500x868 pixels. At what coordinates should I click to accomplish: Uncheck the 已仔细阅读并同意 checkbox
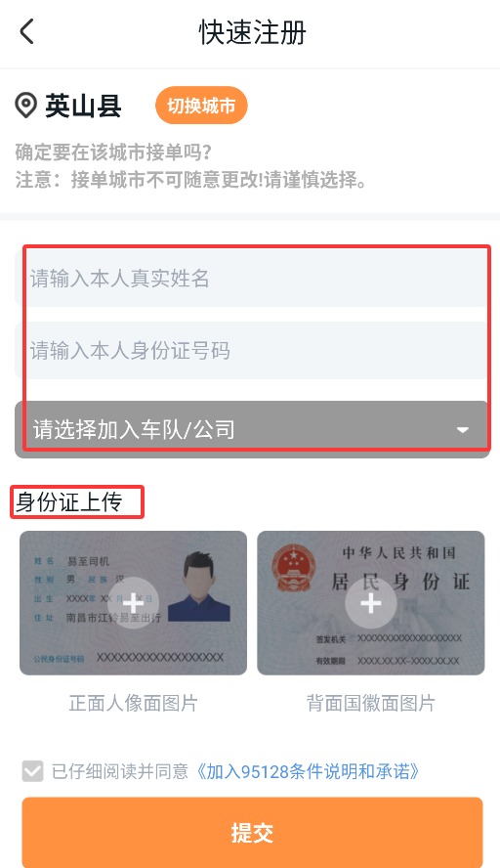[x=32, y=770]
